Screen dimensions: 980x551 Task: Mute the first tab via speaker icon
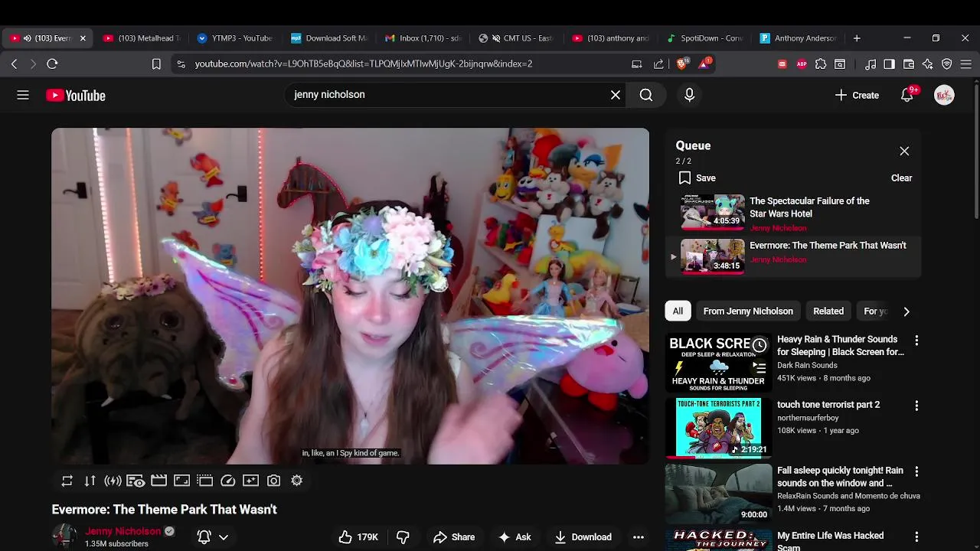[x=28, y=38]
